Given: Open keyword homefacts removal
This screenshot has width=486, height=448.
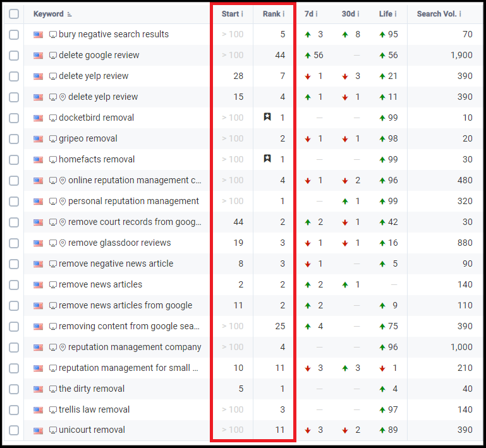Looking at the screenshot, I should point(97,159).
